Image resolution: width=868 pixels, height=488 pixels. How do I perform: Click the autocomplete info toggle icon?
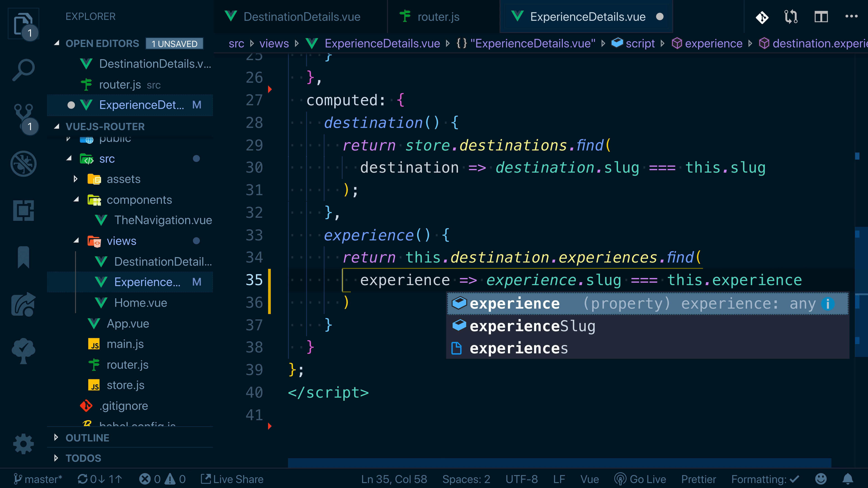click(x=828, y=304)
